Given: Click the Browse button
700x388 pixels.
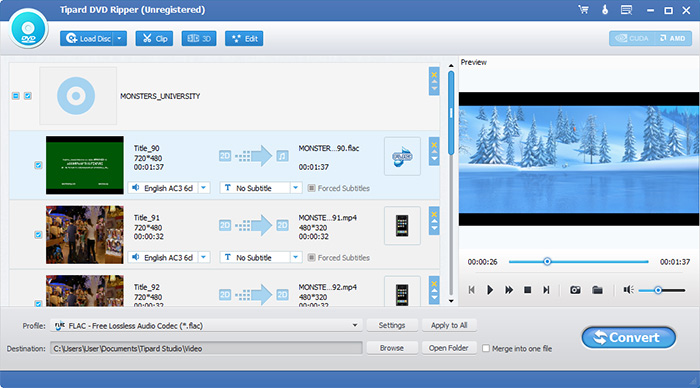Looking at the screenshot, I should [392, 348].
